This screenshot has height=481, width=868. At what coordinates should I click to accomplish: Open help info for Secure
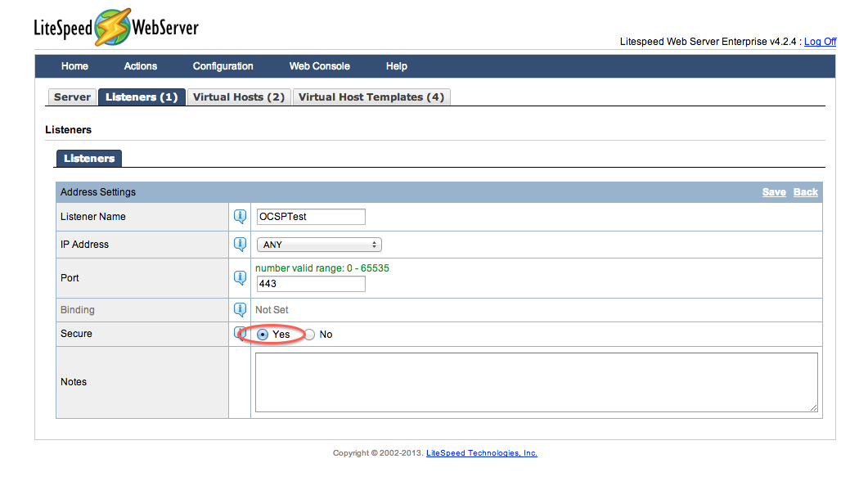[x=240, y=333]
